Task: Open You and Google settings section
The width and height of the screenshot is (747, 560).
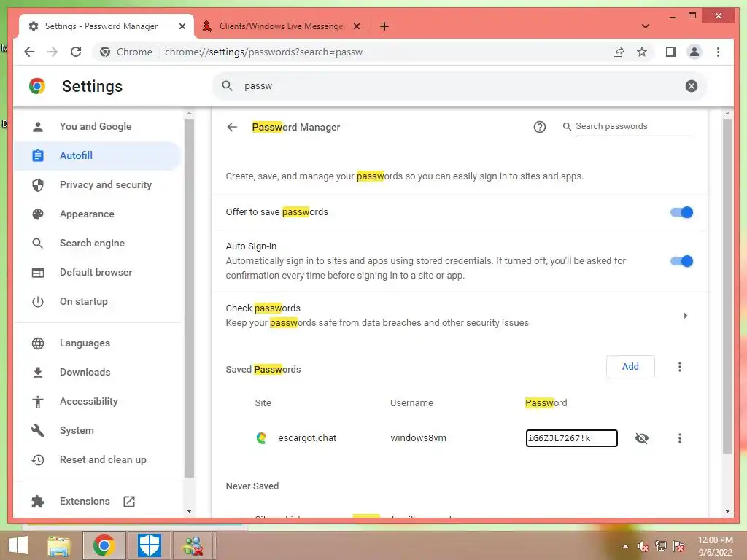Action: point(97,126)
